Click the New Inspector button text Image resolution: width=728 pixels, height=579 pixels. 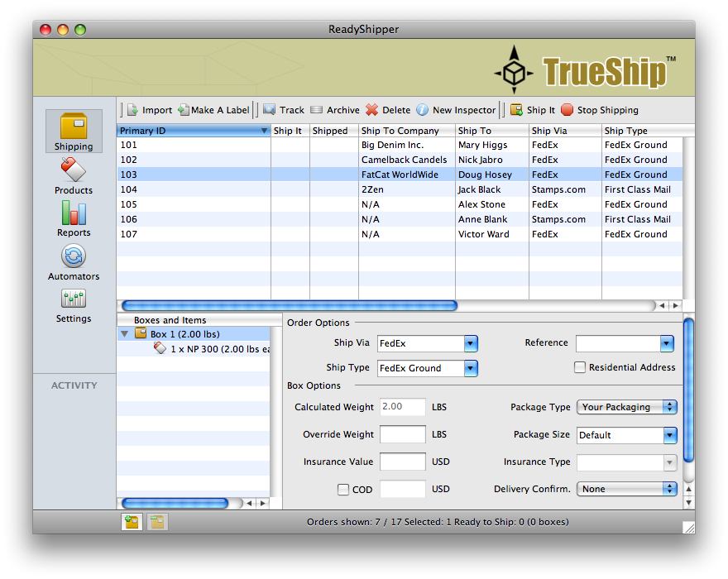[464, 110]
